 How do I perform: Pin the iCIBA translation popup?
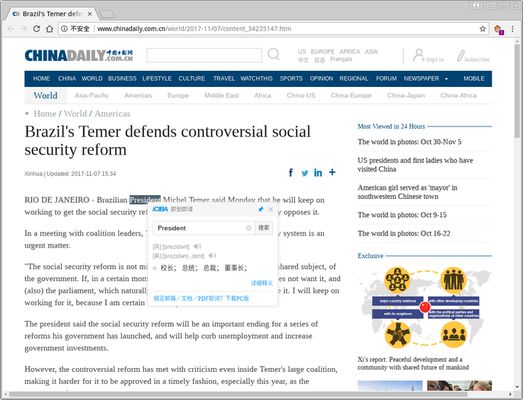point(261,209)
